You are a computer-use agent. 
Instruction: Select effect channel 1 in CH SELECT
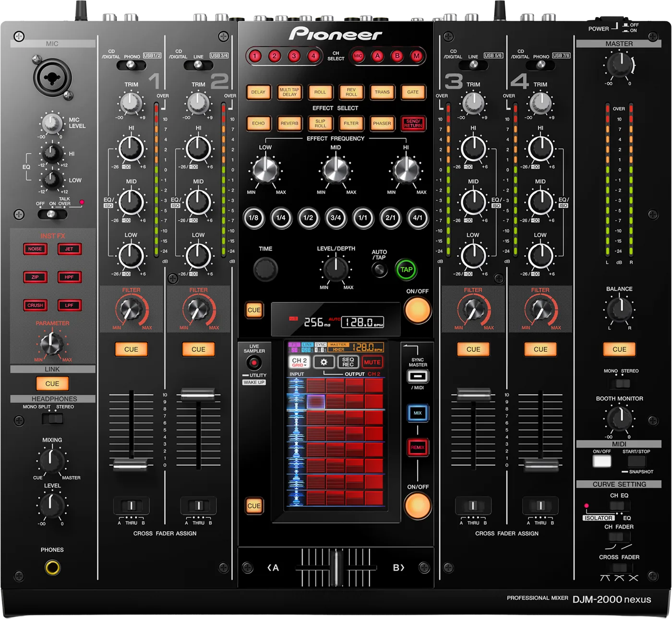(x=255, y=56)
